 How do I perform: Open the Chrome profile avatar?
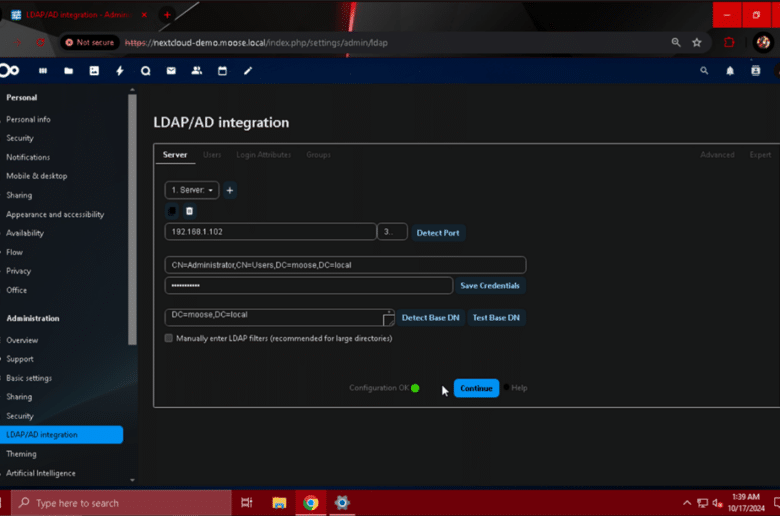(x=764, y=43)
